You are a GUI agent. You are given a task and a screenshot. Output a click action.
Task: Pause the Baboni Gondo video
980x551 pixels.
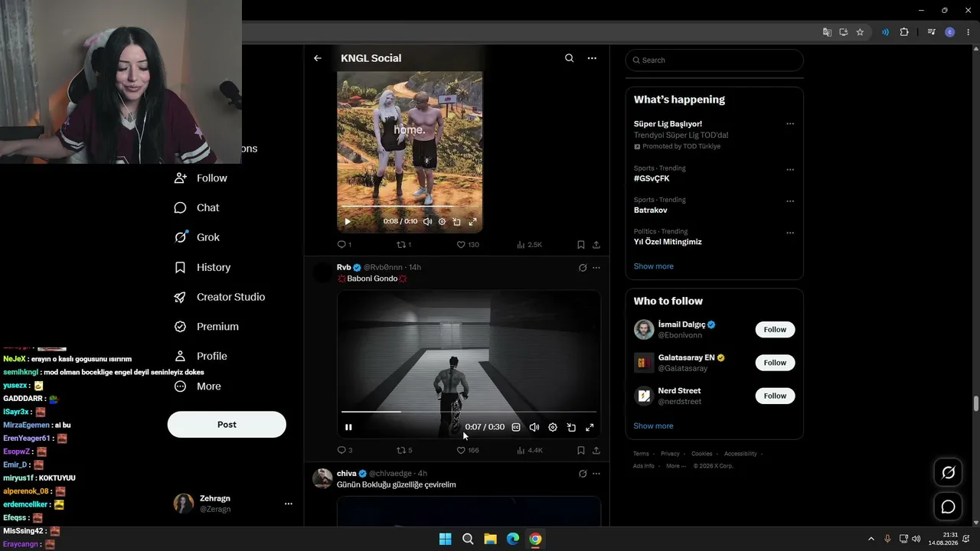(348, 427)
